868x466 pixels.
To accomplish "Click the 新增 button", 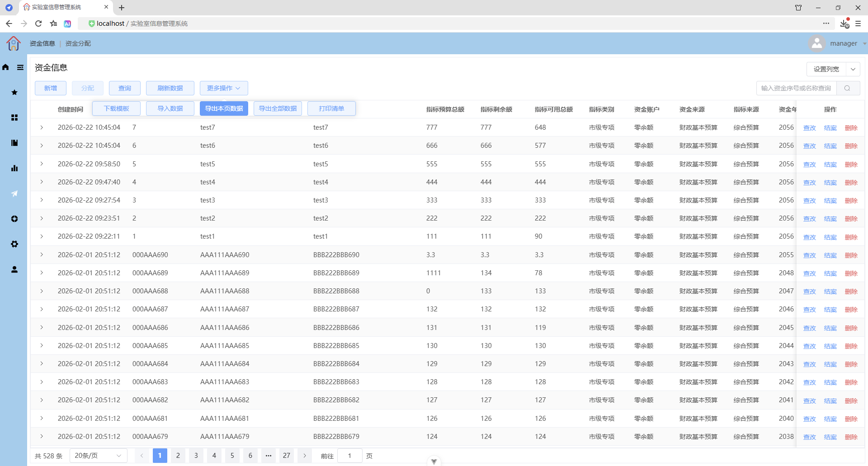I will [51, 88].
